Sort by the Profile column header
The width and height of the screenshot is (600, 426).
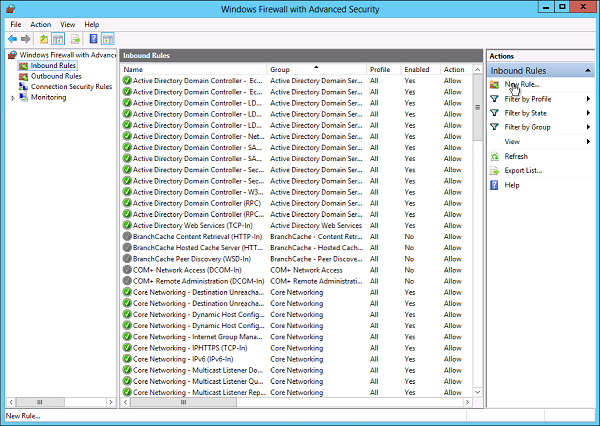[x=384, y=70]
